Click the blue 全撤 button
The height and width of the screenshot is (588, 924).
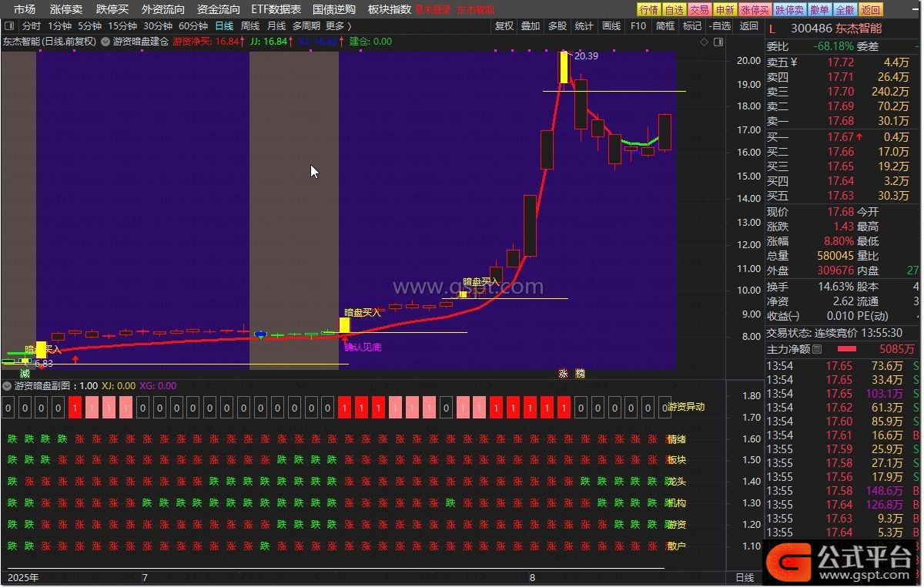(845, 10)
